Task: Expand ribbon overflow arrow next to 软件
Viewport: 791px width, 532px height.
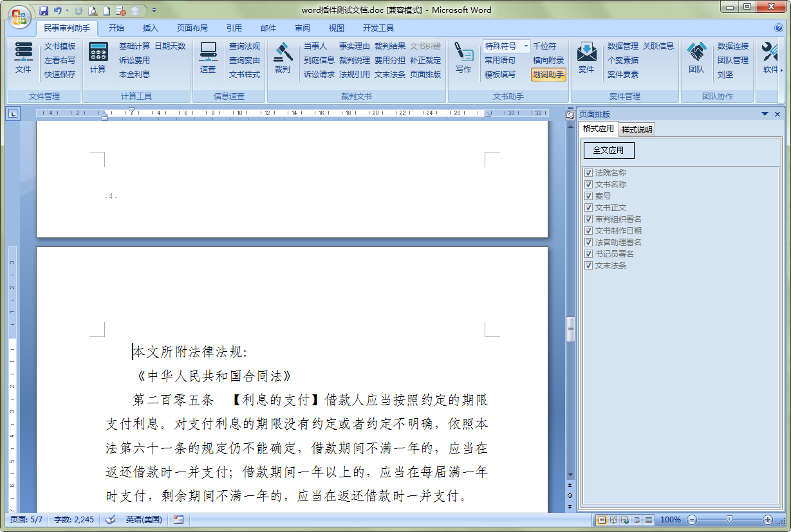Action: click(781, 69)
